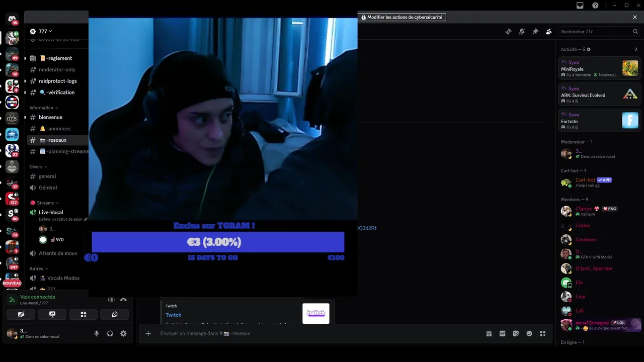Deafen audio with headphones icon
Screen dimensions: 644x362
(110, 333)
